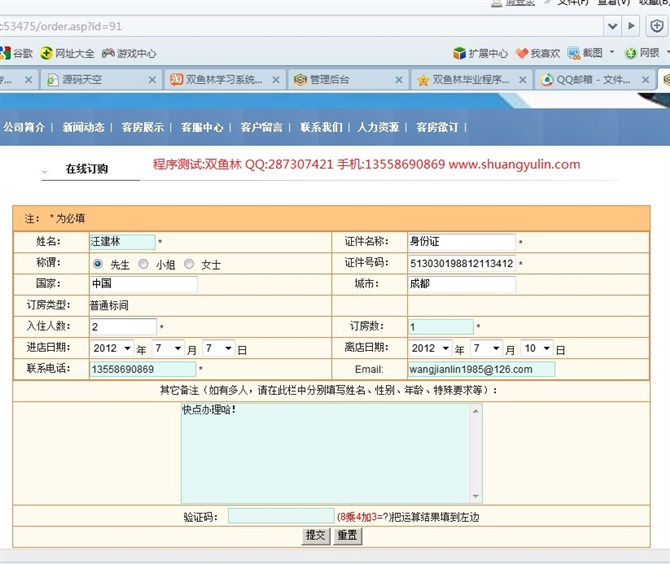Click the 订房数 input field
This screenshot has width=670, height=564.
tap(441, 327)
